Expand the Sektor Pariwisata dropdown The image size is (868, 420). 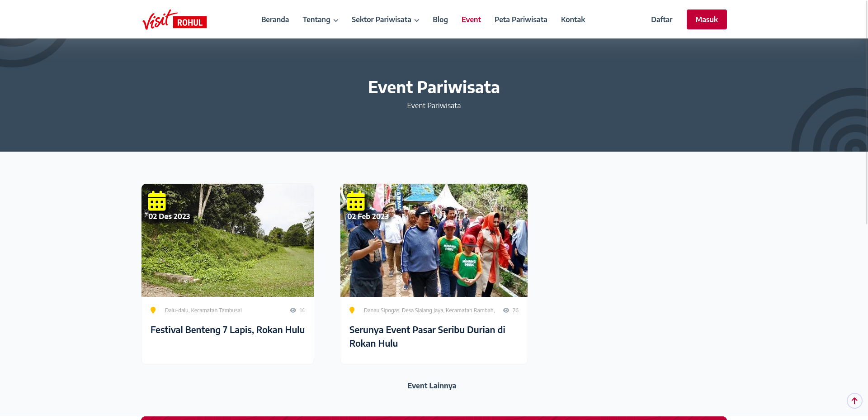click(x=385, y=19)
